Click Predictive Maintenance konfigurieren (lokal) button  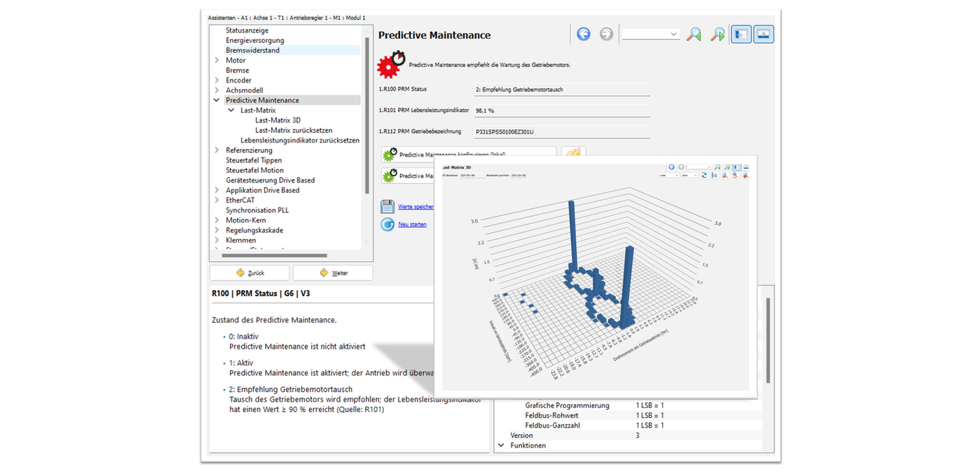pos(468,154)
